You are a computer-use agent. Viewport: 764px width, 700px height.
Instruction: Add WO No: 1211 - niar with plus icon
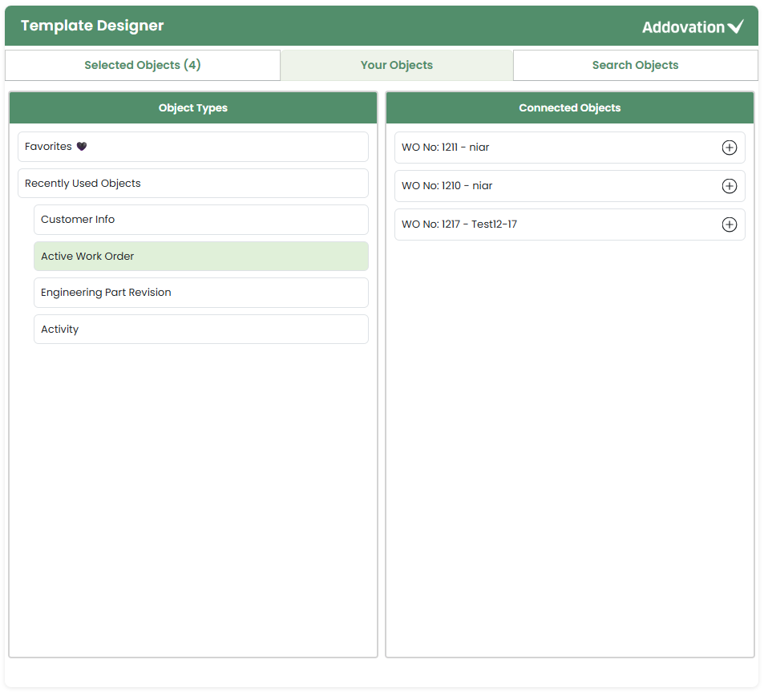[x=729, y=148]
